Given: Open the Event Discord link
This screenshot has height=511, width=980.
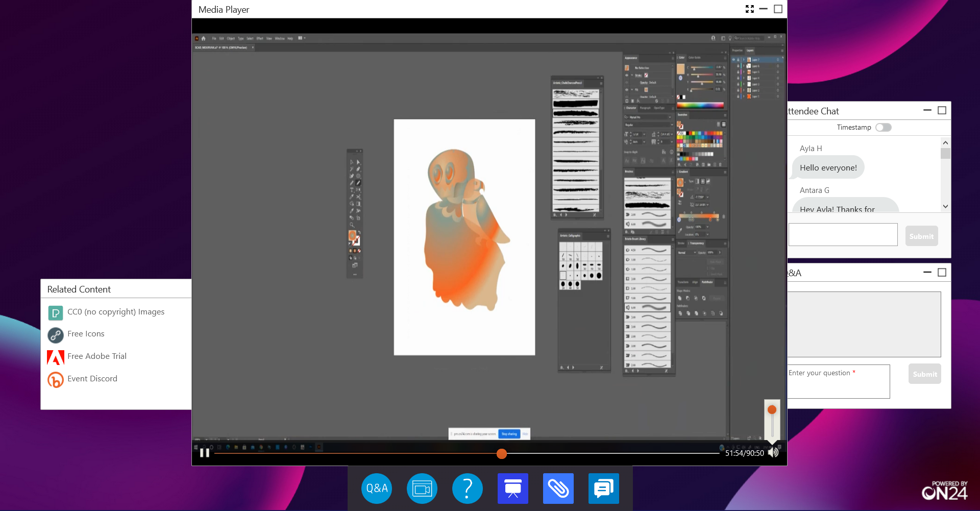Looking at the screenshot, I should click(x=92, y=379).
